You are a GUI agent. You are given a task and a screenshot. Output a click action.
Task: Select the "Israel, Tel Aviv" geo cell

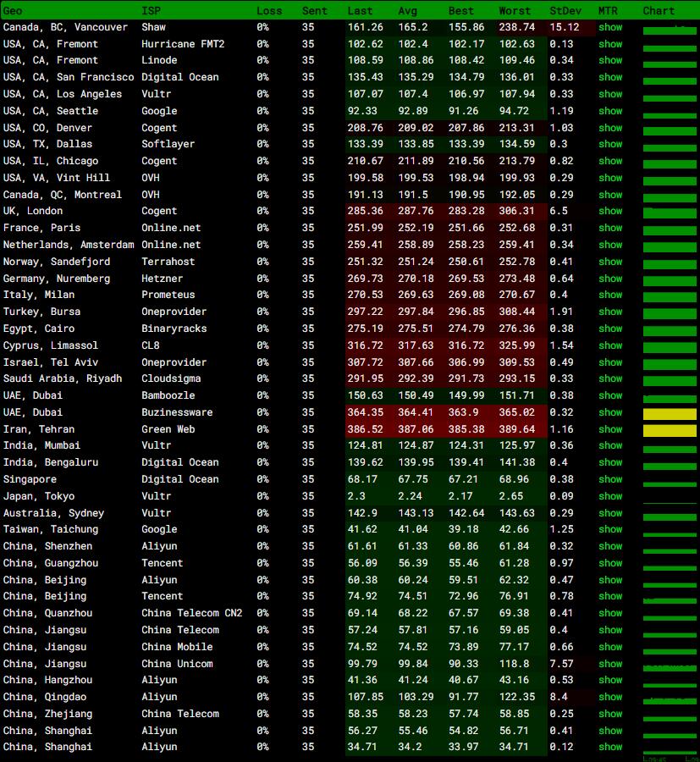pyautogui.click(x=51, y=362)
